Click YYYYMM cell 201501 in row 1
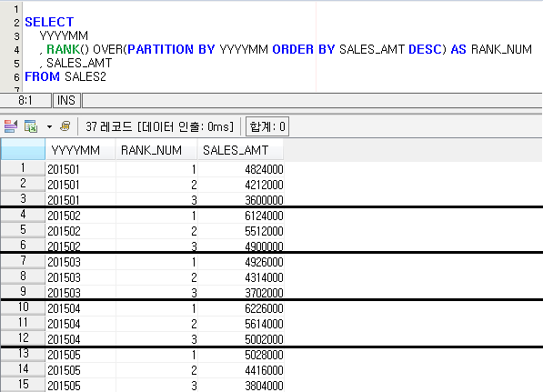The width and height of the screenshot is (543, 392). pos(80,169)
